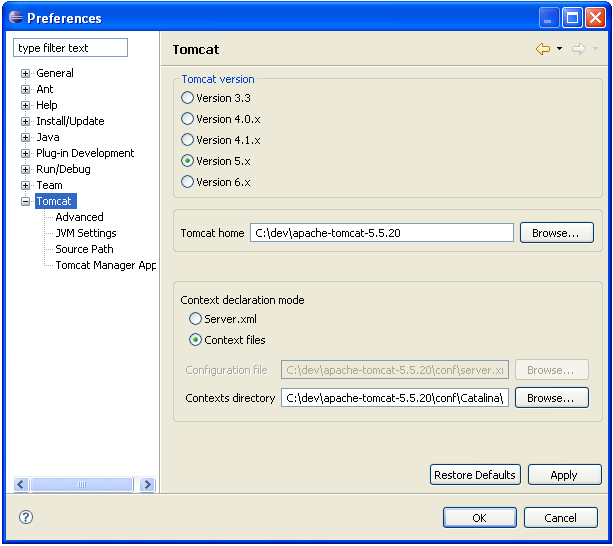Expand the Team tree node
The width and height of the screenshot is (613, 546).
click(25, 186)
